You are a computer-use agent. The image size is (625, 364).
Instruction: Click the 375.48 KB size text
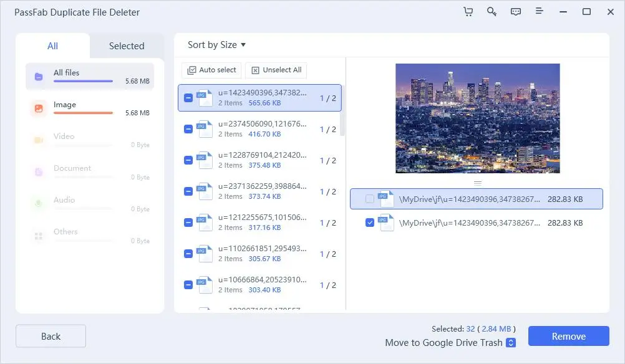pos(264,165)
